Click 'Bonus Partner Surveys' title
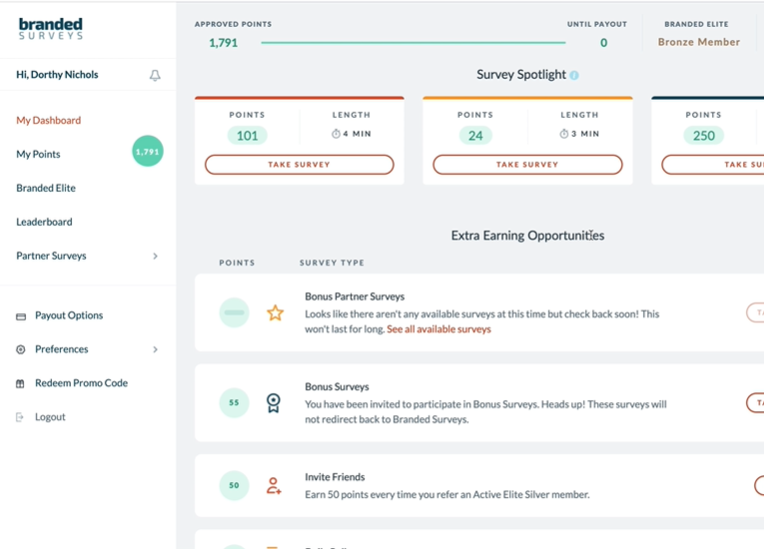764x549 pixels. click(355, 297)
